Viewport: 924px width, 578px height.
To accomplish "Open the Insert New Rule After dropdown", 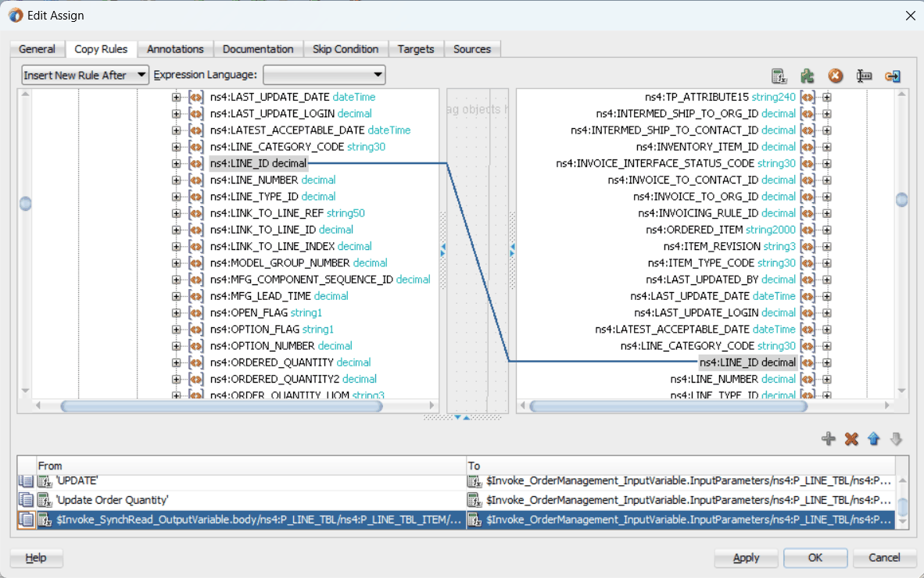I will 85,75.
